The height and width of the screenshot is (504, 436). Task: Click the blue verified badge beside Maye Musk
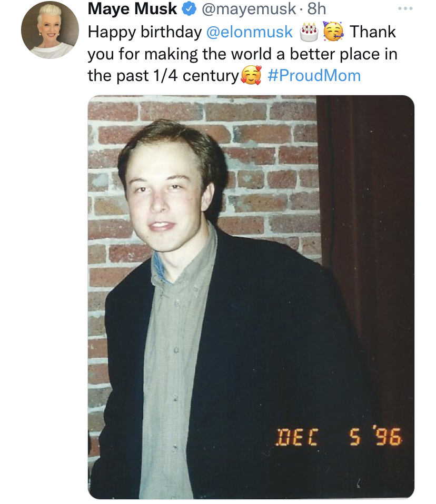point(189,8)
